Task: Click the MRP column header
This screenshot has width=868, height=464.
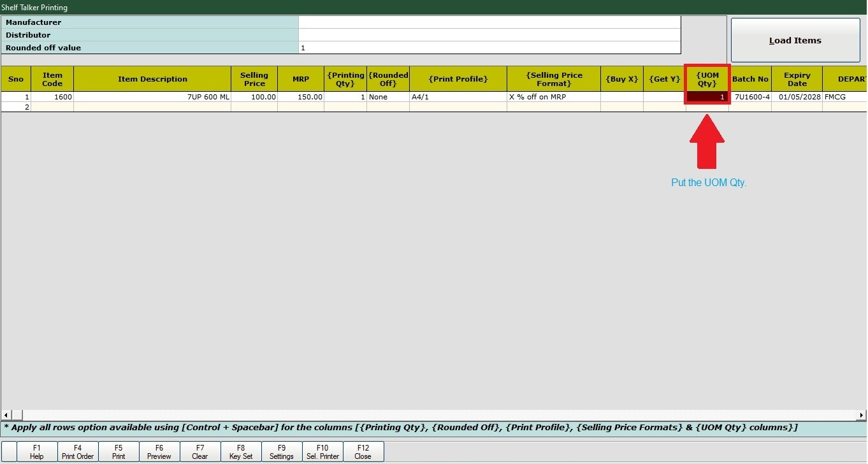Action: 301,79
